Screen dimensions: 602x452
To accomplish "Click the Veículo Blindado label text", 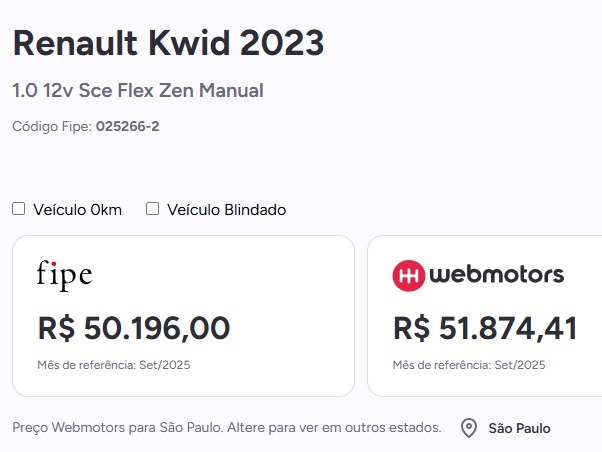I will point(227,210).
